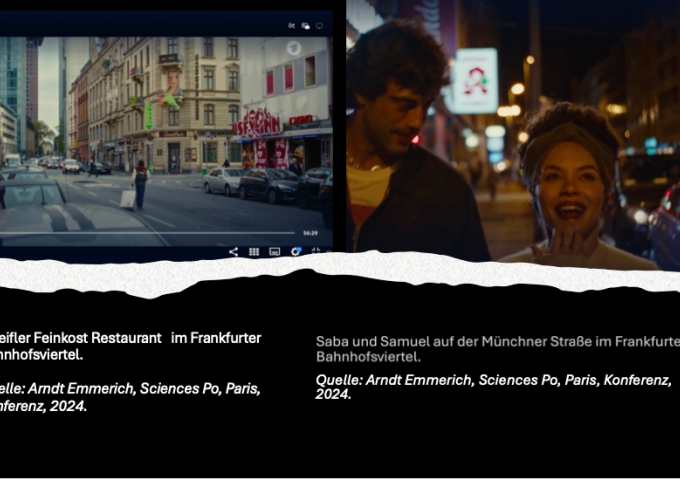
Task: Click the 'Feinkost Restaurant' caption text
Action: click(x=130, y=346)
